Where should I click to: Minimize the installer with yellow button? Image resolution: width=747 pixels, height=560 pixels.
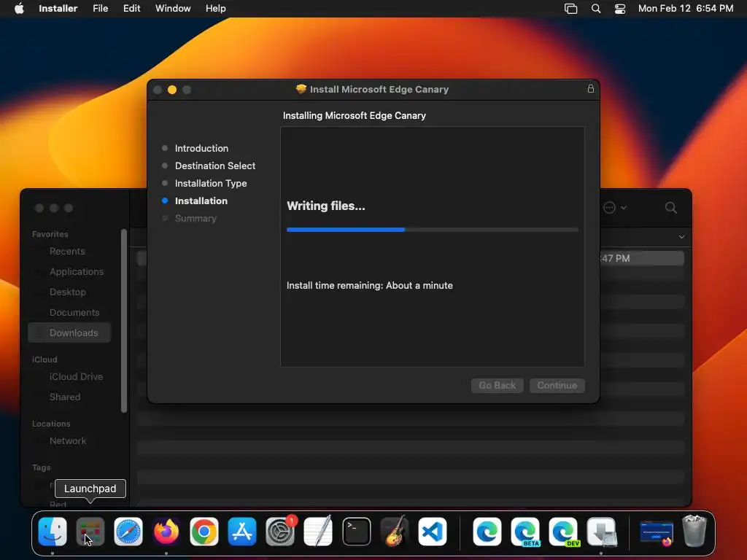tap(172, 90)
